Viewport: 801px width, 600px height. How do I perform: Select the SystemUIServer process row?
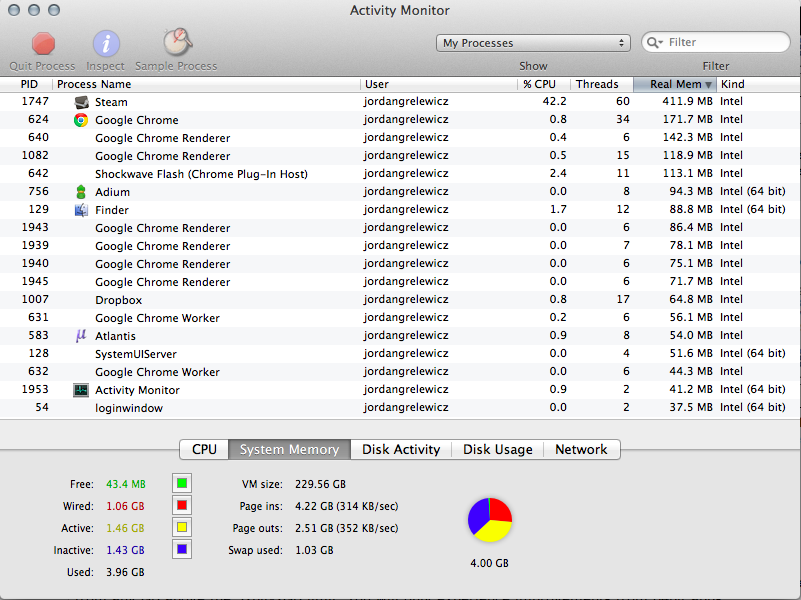(400, 354)
